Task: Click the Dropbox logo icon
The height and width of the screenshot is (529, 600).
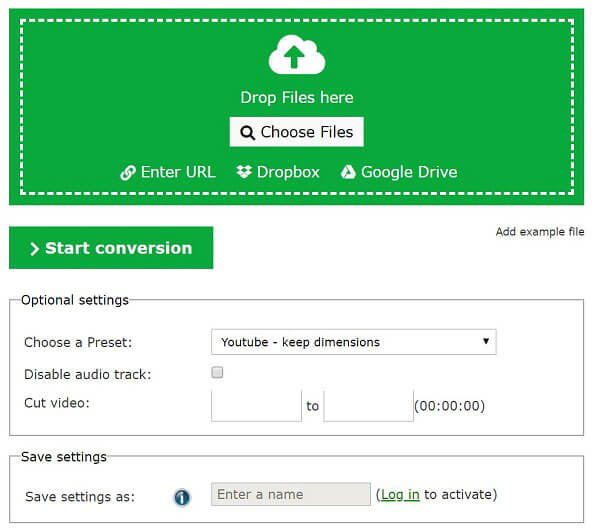Action: click(x=244, y=172)
